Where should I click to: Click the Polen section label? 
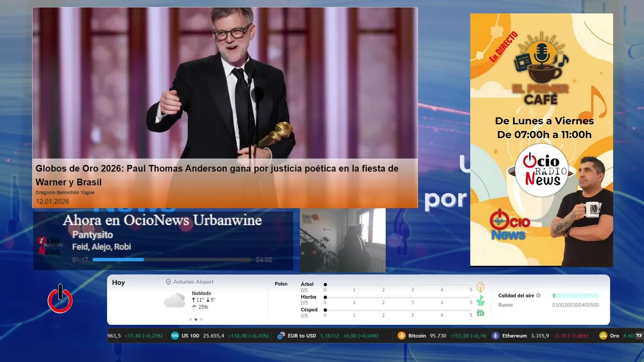click(281, 284)
